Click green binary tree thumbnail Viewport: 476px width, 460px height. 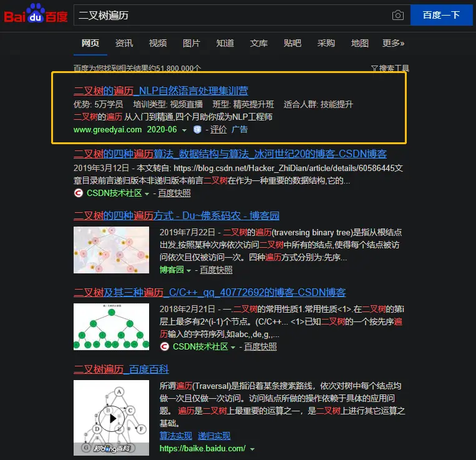(x=111, y=326)
